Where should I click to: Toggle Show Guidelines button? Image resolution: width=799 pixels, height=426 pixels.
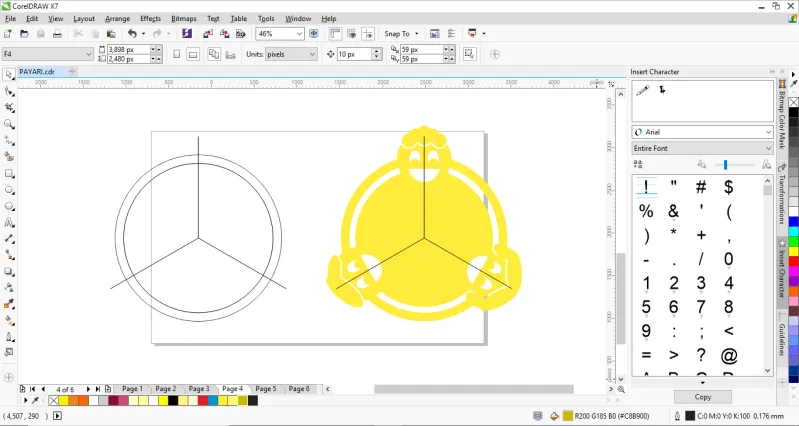click(x=368, y=34)
